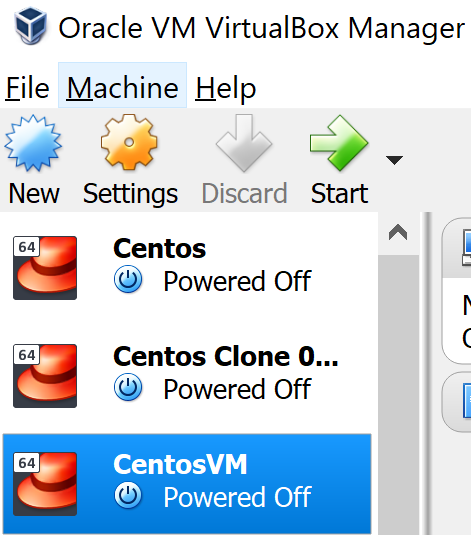The image size is (471, 535).
Task: Open the File menu
Action: click(27, 88)
